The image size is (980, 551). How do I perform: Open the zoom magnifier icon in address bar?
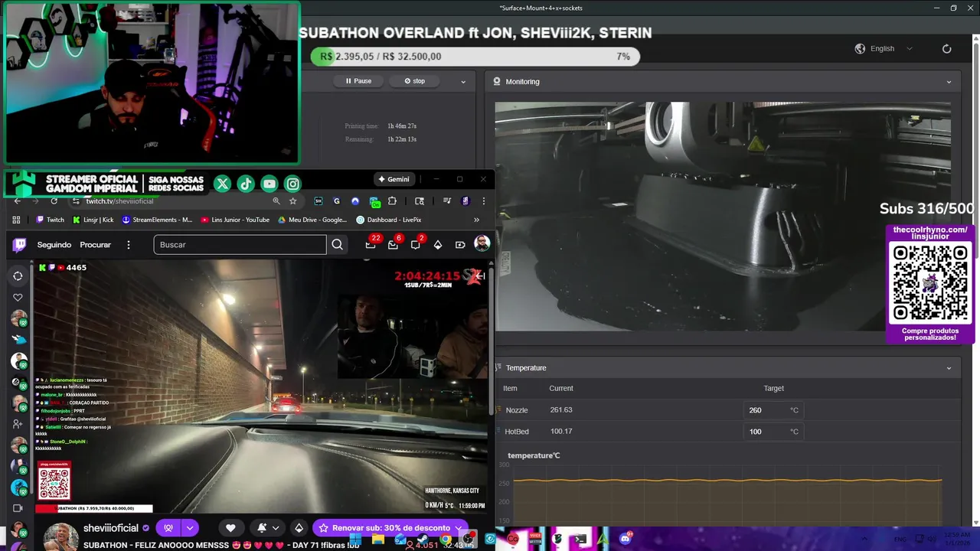(276, 201)
